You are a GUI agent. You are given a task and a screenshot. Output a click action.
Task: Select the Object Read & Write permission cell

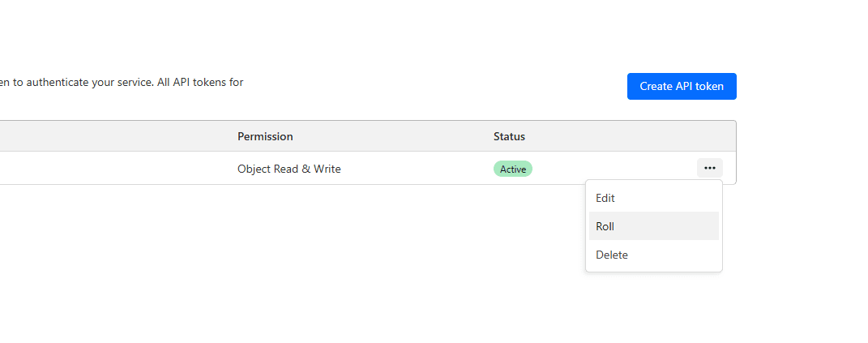[x=289, y=169]
